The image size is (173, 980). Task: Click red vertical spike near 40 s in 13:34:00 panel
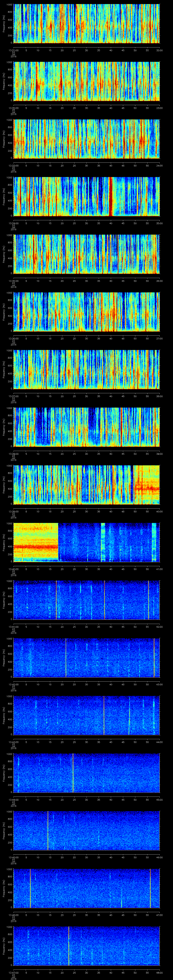[111, 197]
